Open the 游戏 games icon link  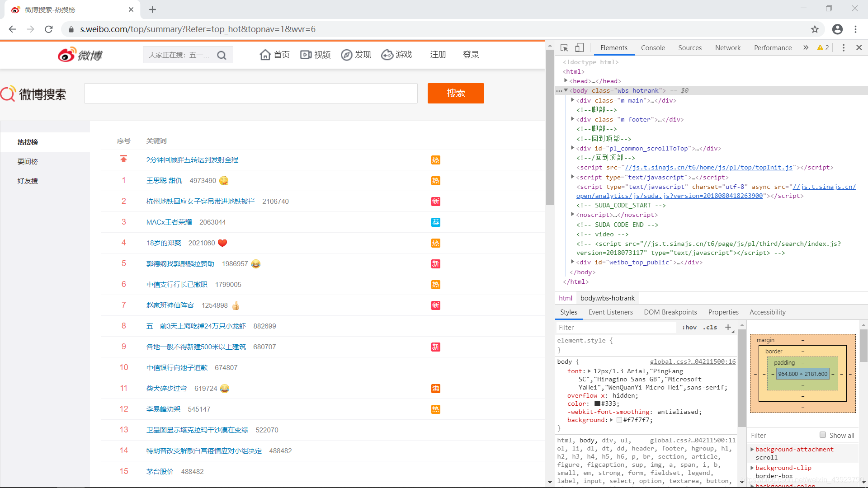click(x=396, y=55)
